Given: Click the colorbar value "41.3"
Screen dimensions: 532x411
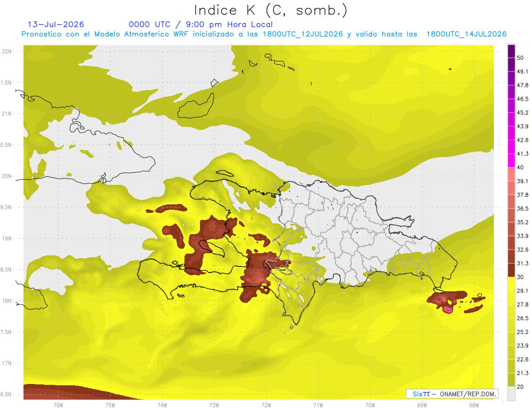Looking at the screenshot, I should click(x=523, y=154).
